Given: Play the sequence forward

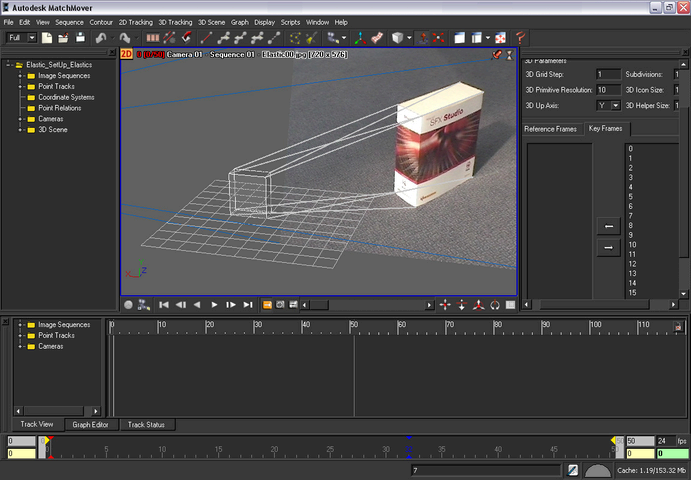Looking at the screenshot, I should tap(214, 305).
